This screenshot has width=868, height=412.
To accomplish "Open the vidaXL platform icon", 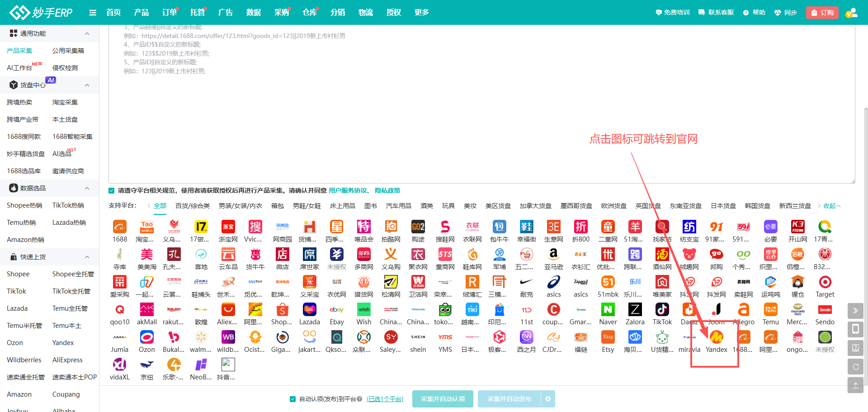I will (x=120, y=365).
